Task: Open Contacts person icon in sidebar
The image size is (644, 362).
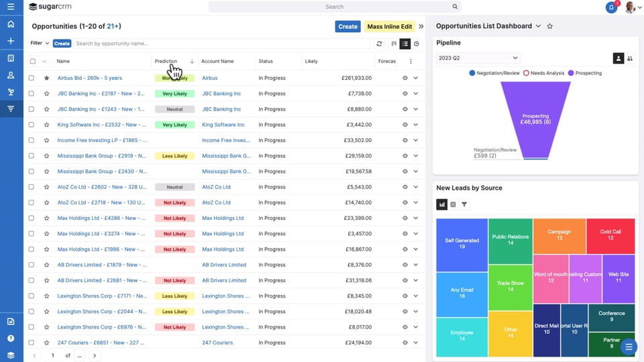Action: point(11,75)
